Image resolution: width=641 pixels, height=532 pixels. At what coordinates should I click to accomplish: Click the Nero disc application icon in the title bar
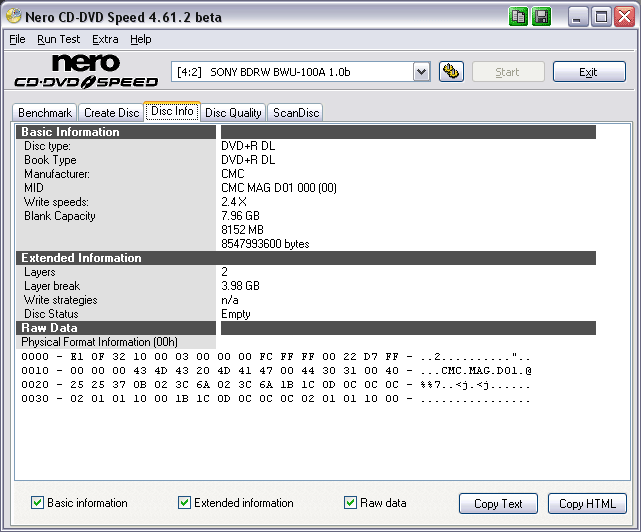13,16
